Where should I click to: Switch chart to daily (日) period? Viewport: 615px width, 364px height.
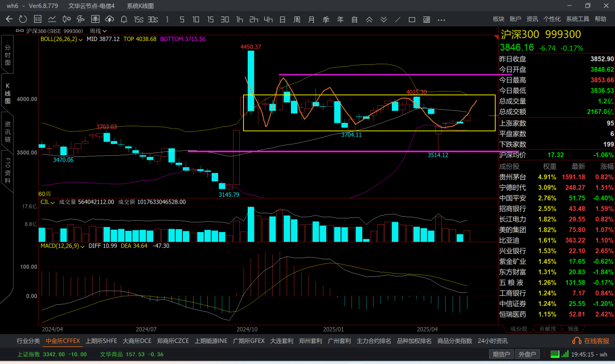282,19
